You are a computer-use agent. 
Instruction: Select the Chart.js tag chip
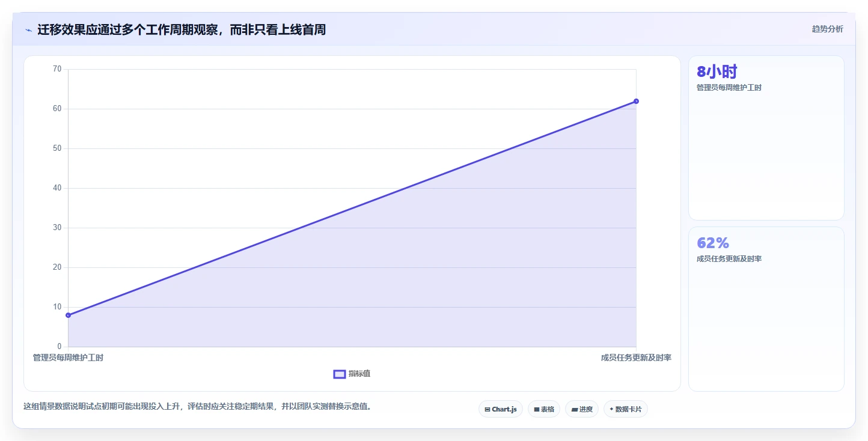click(501, 409)
